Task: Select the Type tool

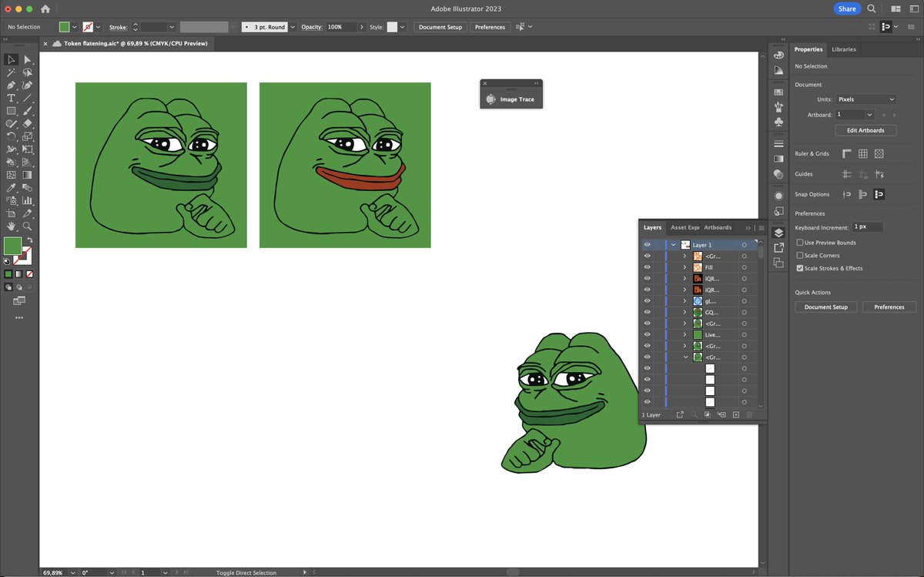Action: [x=12, y=98]
